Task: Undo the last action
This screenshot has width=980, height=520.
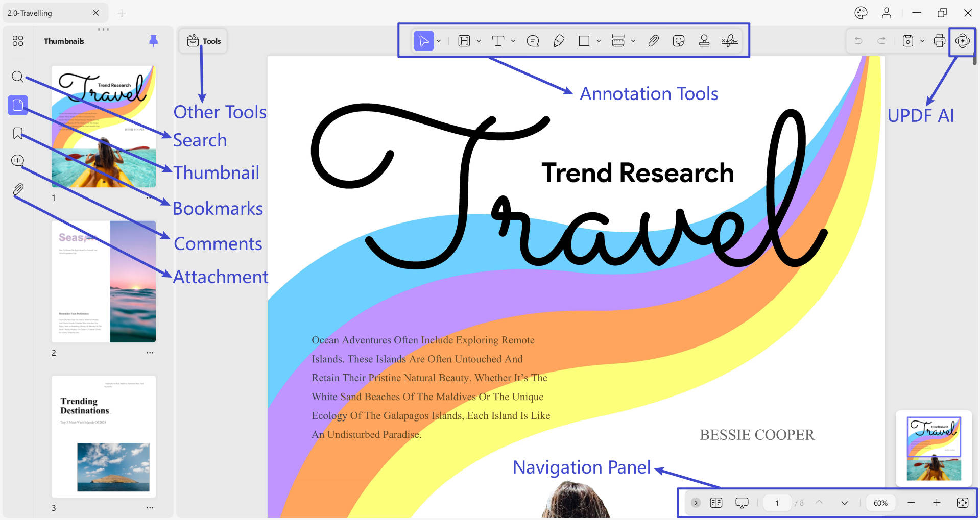Action: [858, 41]
